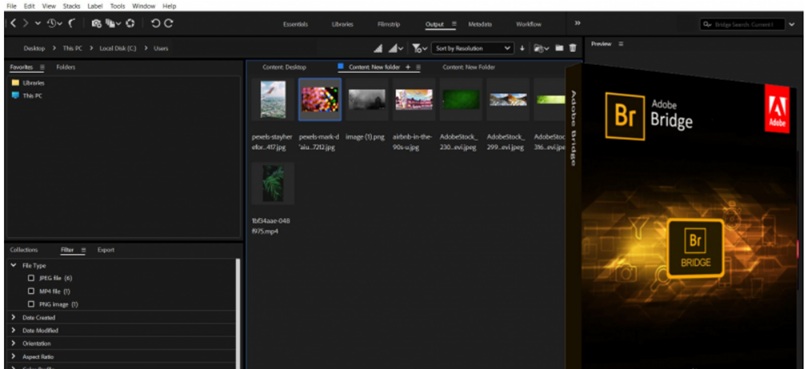Collapse the File Type filter section
806x369 pixels.
click(13, 266)
